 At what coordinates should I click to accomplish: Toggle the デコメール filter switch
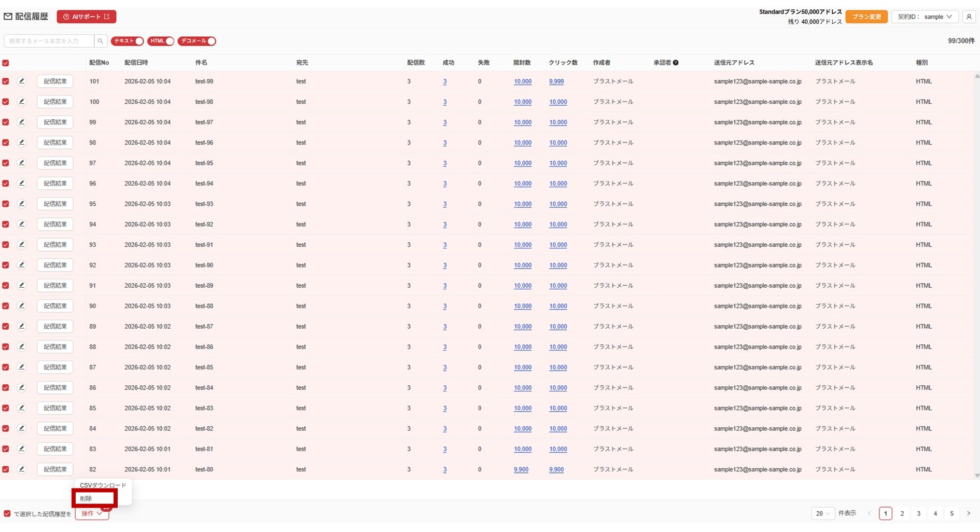pyautogui.click(x=197, y=41)
